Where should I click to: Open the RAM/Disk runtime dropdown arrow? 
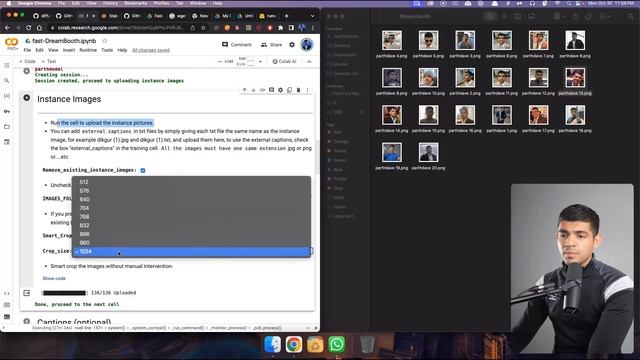point(260,62)
